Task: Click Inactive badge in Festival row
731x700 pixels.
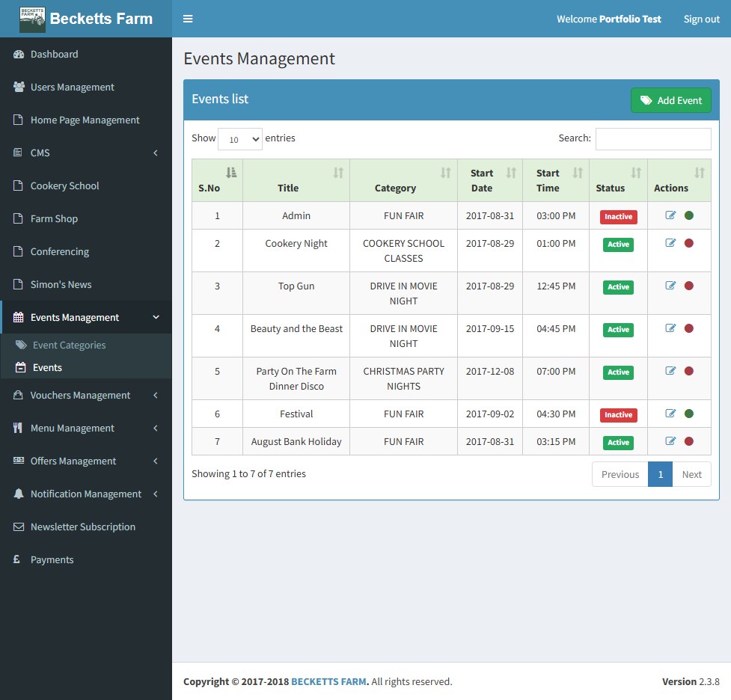Action: pyautogui.click(x=619, y=415)
